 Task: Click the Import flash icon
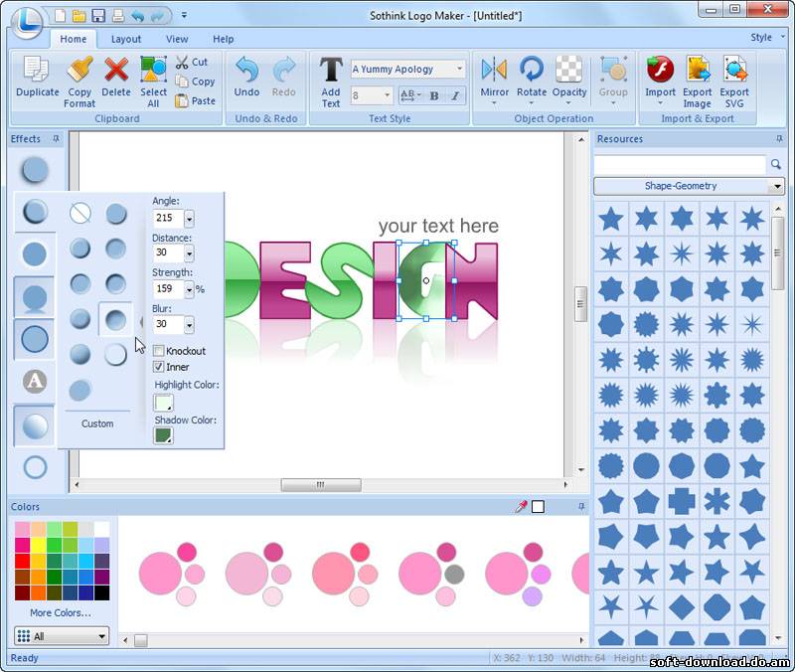pyautogui.click(x=660, y=70)
